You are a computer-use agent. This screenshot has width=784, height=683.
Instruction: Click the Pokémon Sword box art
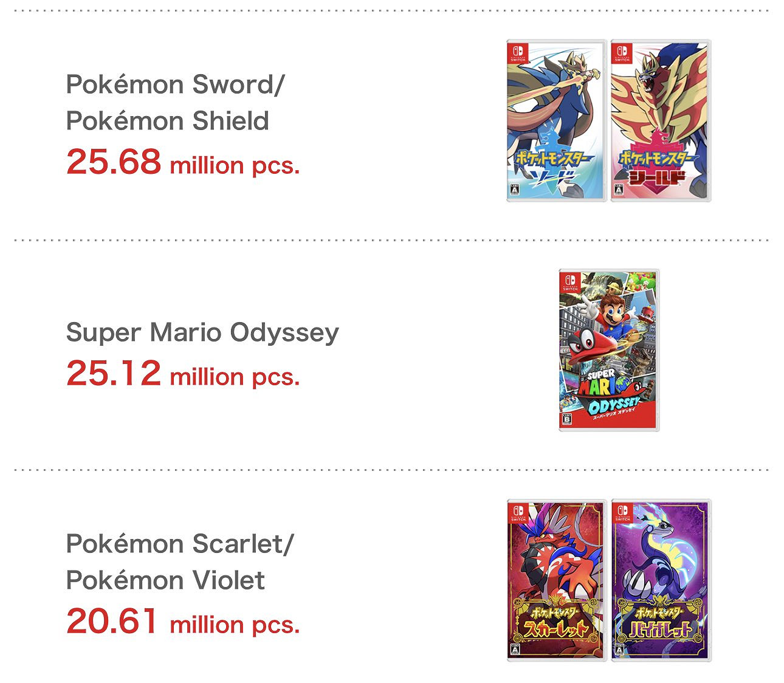point(556,120)
